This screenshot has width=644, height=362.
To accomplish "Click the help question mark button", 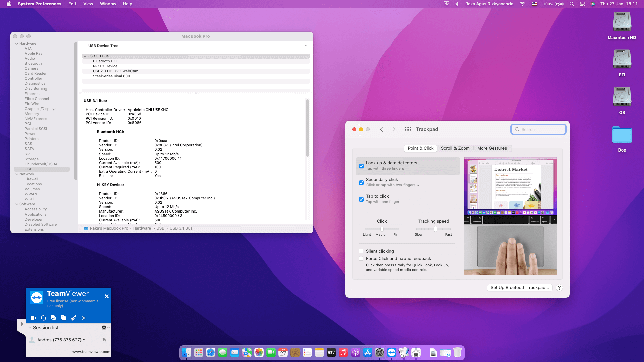I will tap(559, 288).
